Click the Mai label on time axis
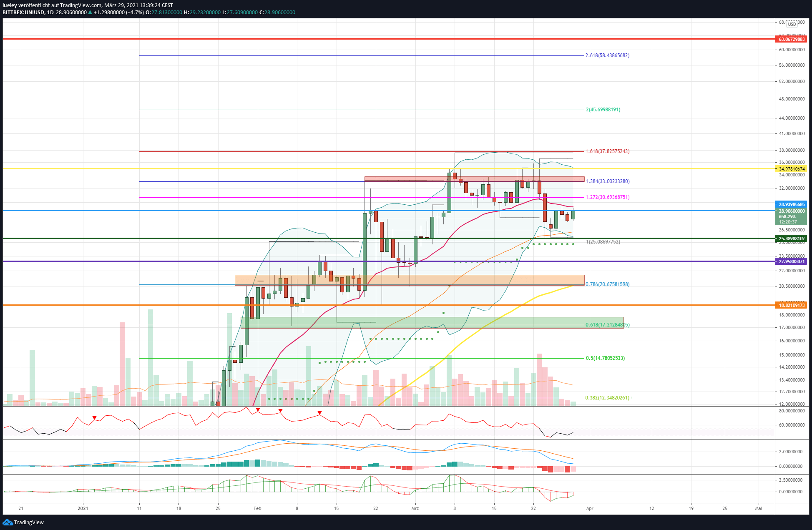The image size is (812, 530). click(x=759, y=508)
